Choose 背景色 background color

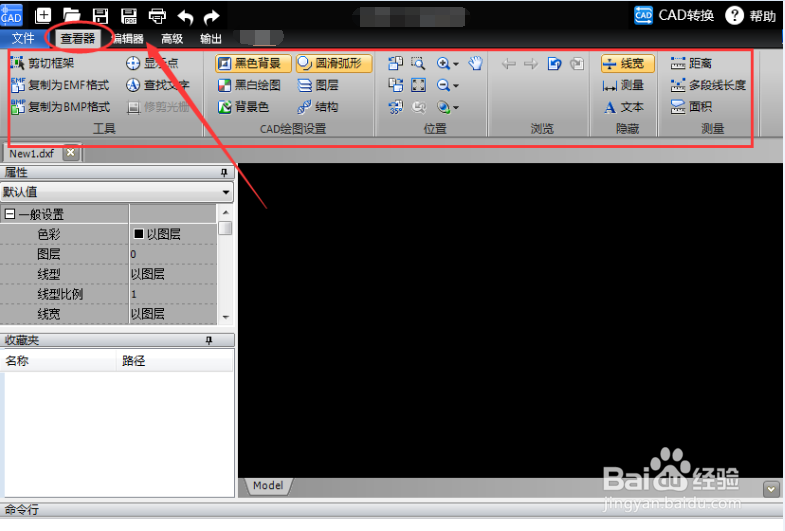pos(244,107)
